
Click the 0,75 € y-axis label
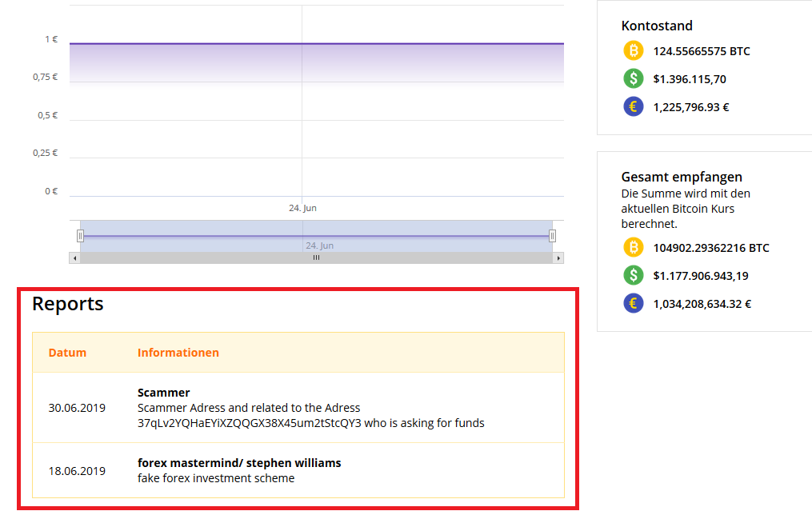tap(45, 77)
